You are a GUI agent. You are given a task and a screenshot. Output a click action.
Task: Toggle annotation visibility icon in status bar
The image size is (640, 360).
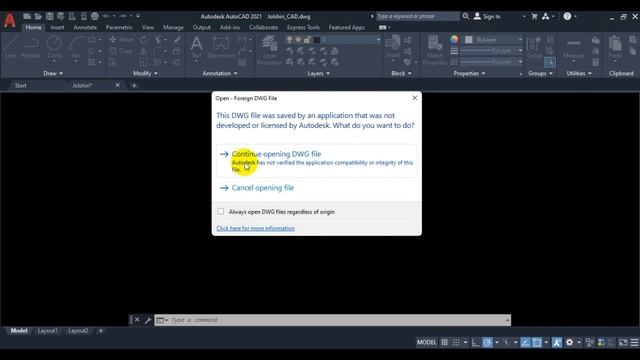[557, 342]
